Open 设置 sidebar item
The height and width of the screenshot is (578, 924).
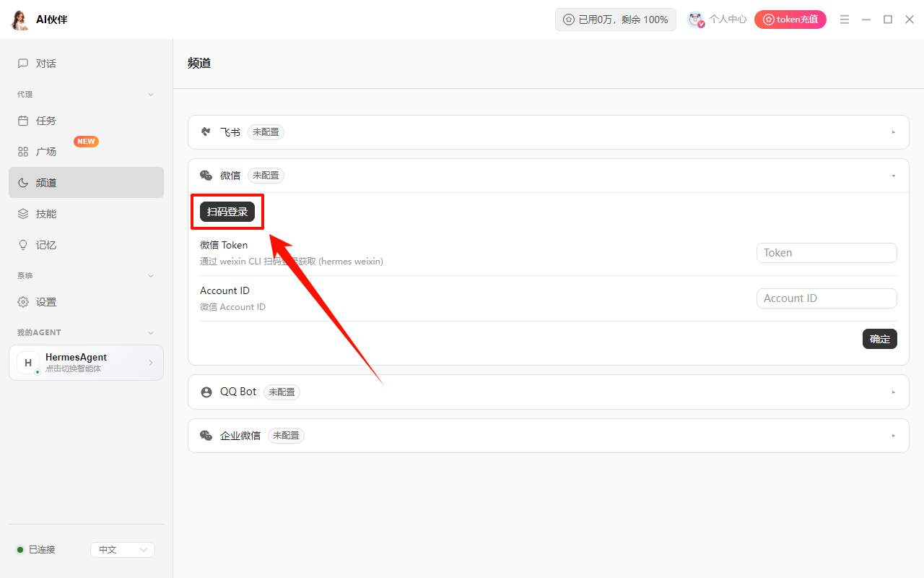86,302
